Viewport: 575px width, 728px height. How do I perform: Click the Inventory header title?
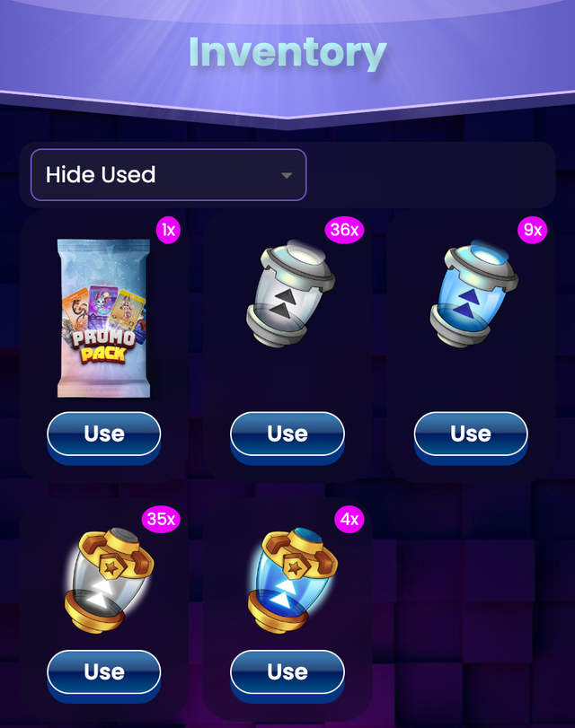pos(287,52)
